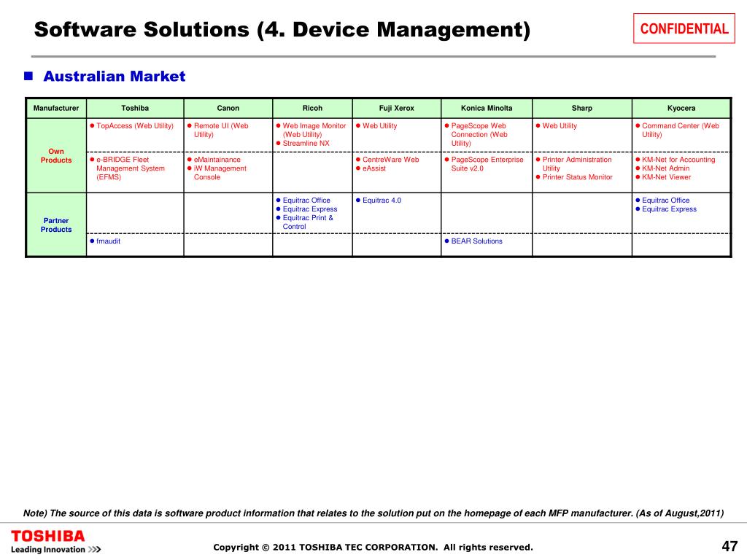This screenshot has width=747, height=560.
Task: Select the slide title Software Solutions
Action: pyautogui.click(x=282, y=29)
